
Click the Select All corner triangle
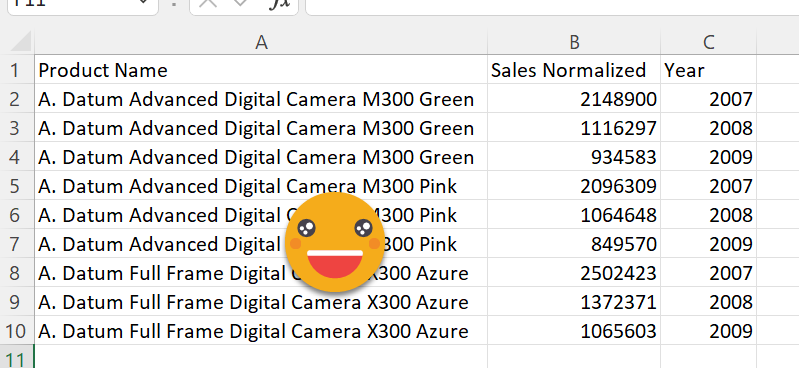point(20,42)
